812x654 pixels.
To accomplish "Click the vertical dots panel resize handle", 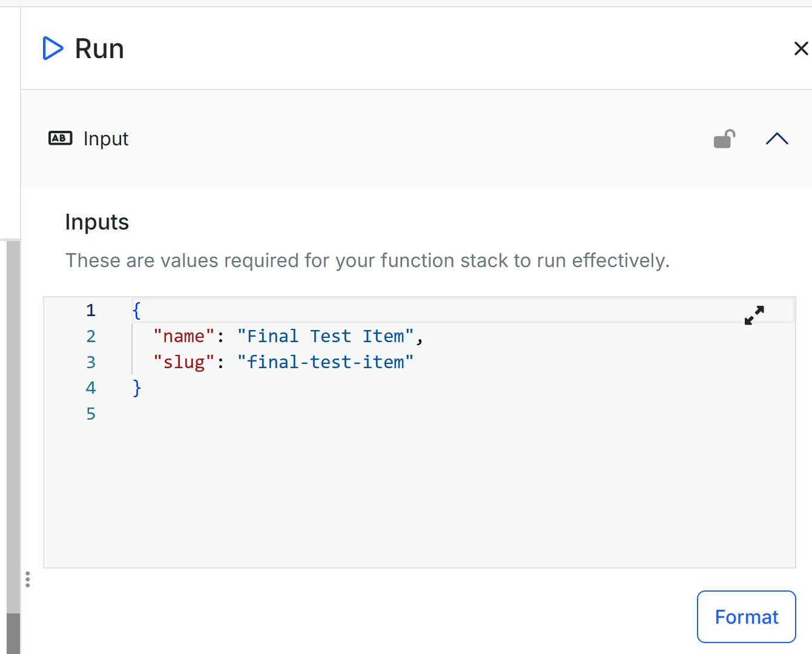I will [28, 580].
